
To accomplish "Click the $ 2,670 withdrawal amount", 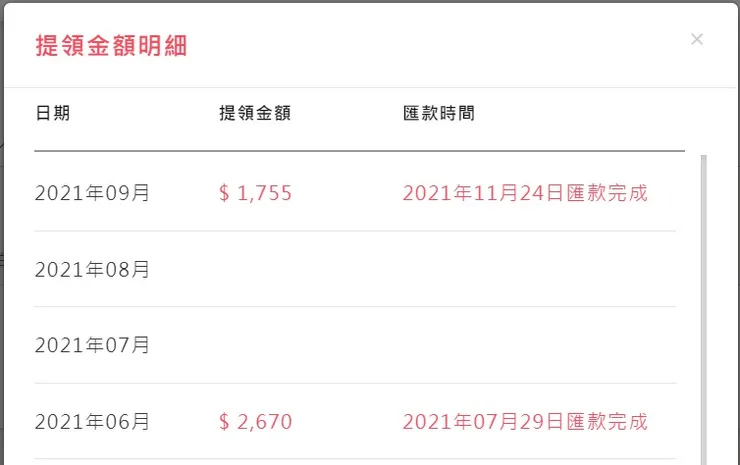I will coord(255,422).
